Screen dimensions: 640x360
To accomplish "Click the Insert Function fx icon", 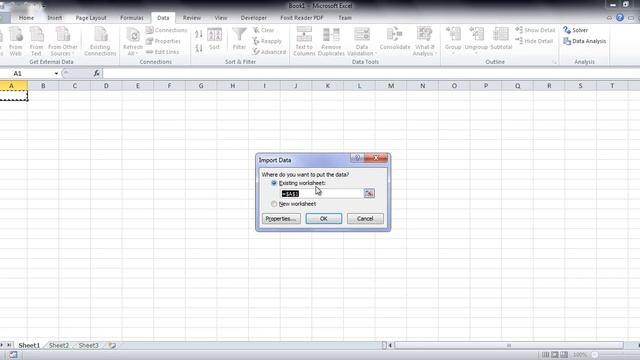I will point(97,73).
